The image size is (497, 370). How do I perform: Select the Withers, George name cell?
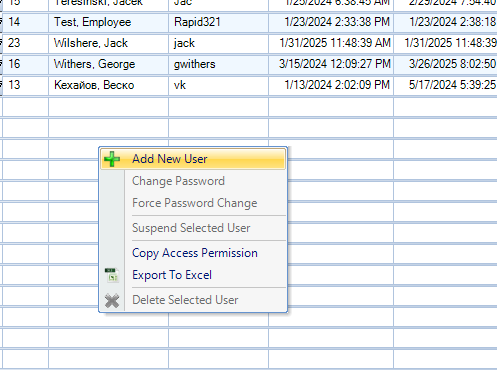click(x=109, y=64)
